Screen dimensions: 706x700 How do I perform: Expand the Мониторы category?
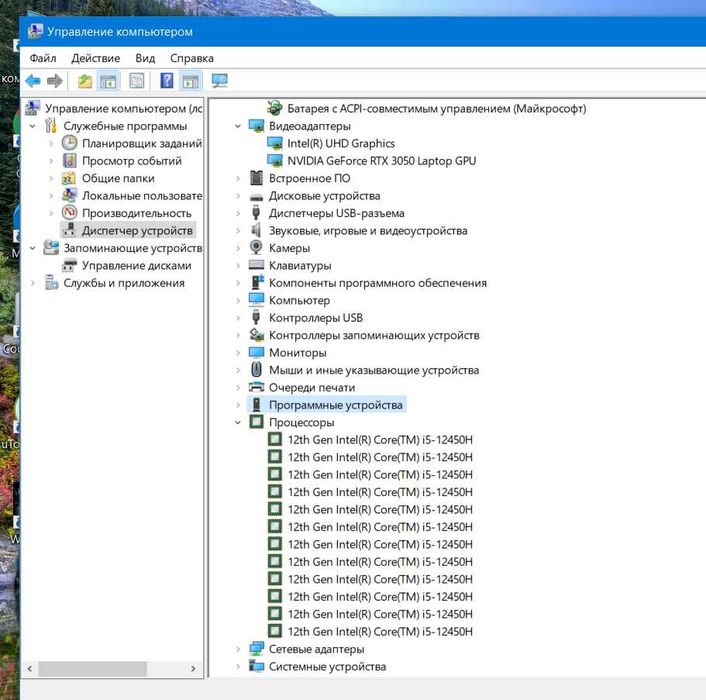[238, 352]
